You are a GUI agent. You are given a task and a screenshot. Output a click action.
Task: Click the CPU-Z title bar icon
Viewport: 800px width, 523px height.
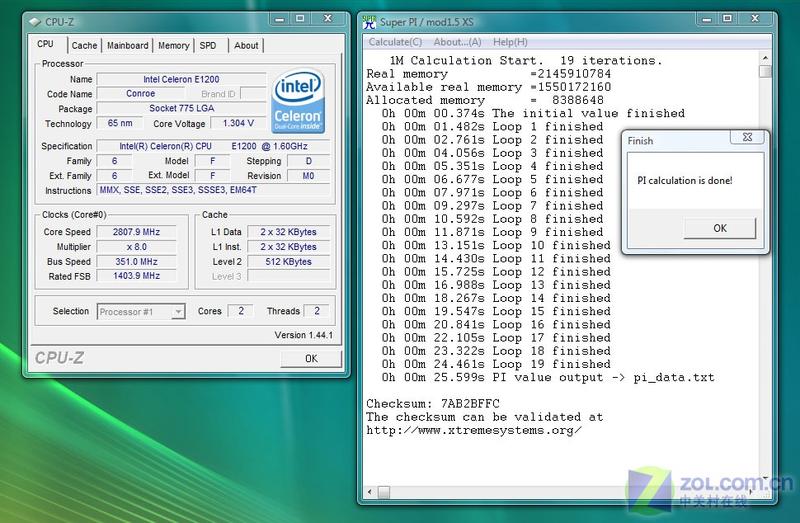(x=35, y=22)
